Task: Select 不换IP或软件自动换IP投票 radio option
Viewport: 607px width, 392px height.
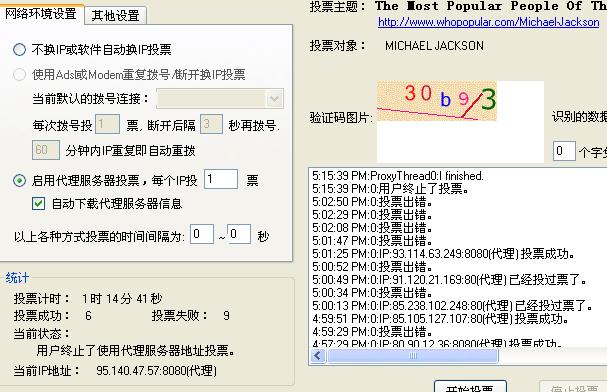Action: click(19, 50)
